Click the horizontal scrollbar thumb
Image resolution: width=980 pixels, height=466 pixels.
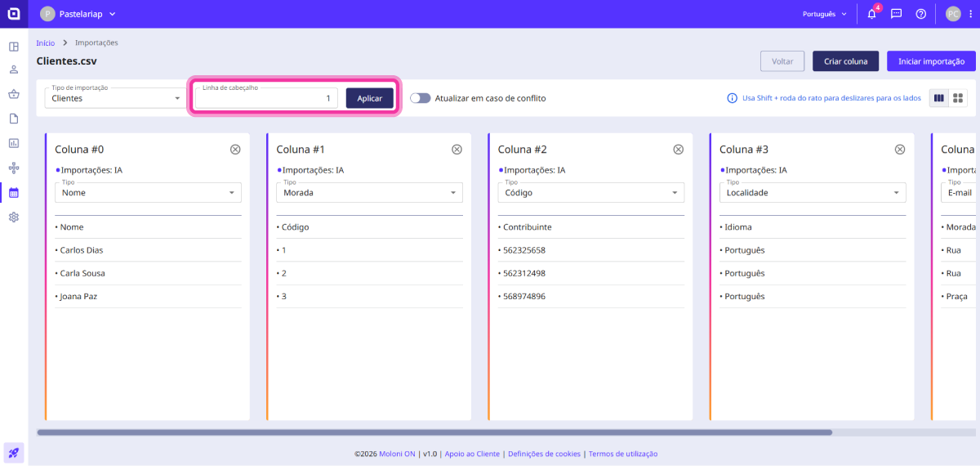click(x=434, y=432)
